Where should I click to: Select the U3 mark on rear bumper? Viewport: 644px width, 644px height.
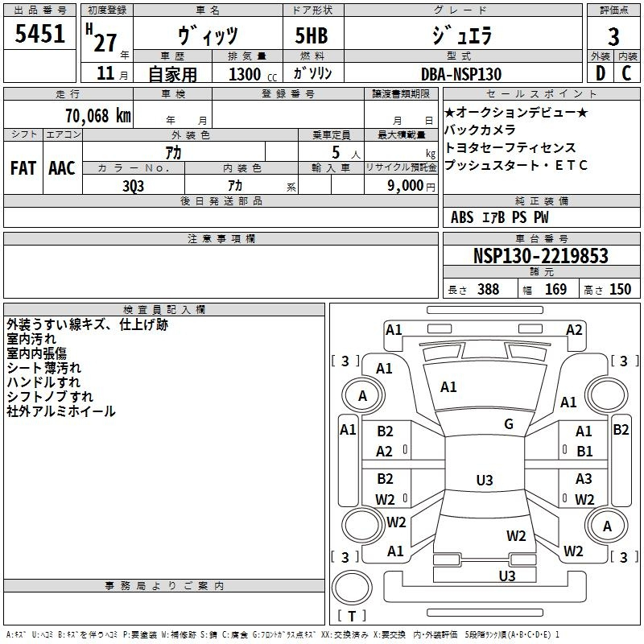coord(507,576)
